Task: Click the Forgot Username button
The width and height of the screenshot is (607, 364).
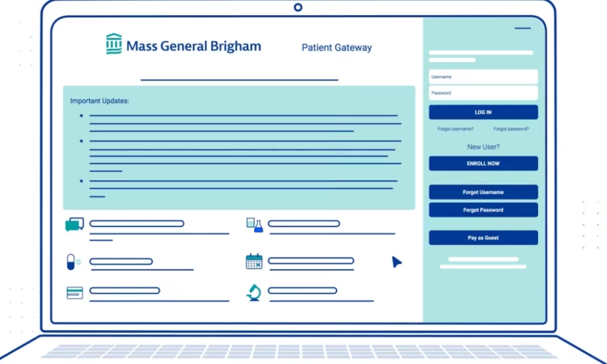Action: point(483,193)
